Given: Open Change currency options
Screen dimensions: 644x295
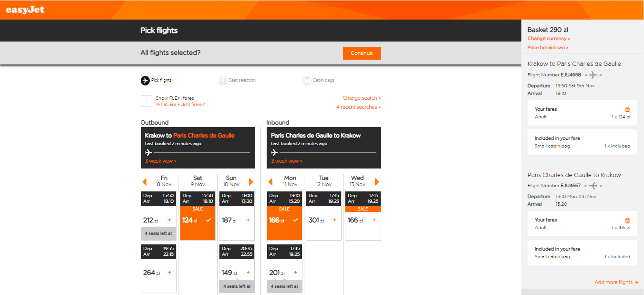Looking at the screenshot, I should 549,39.
